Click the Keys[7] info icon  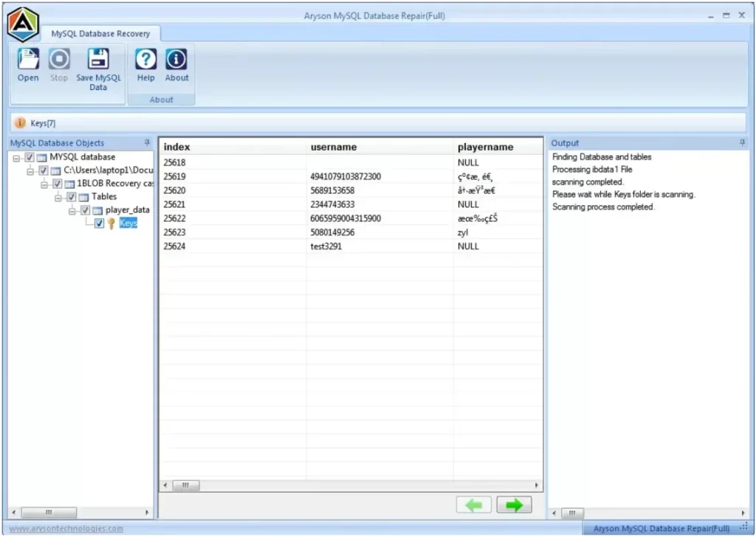pyautogui.click(x=20, y=122)
